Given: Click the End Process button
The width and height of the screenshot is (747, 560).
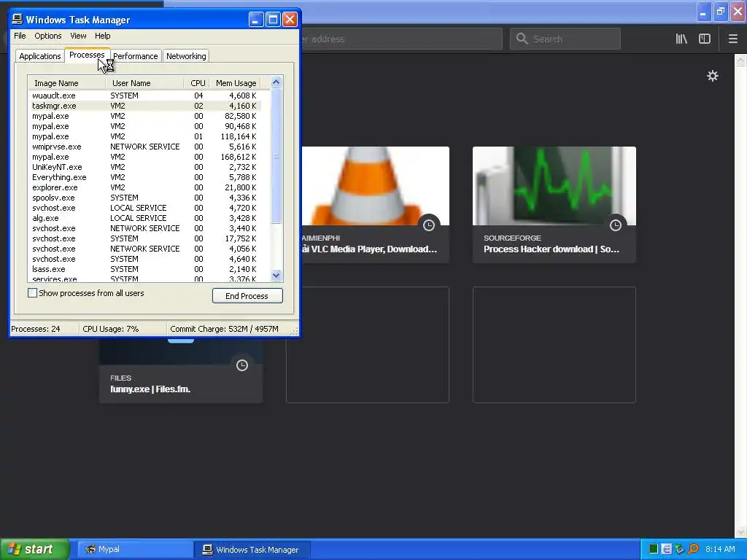Looking at the screenshot, I should coord(247,296).
